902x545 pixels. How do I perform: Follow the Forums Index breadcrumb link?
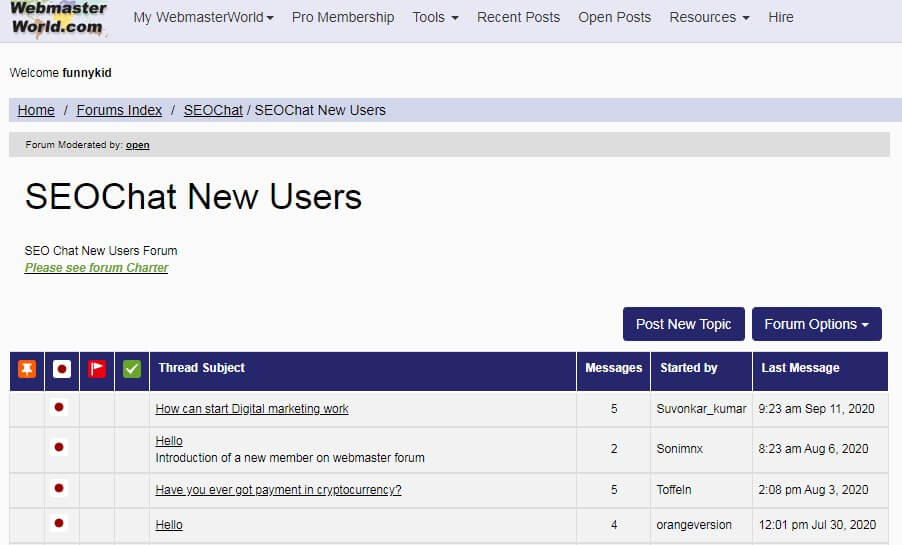pos(119,110)
